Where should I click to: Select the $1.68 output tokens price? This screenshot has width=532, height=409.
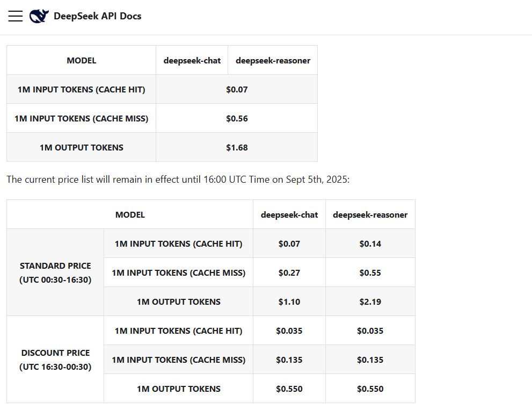237,147
